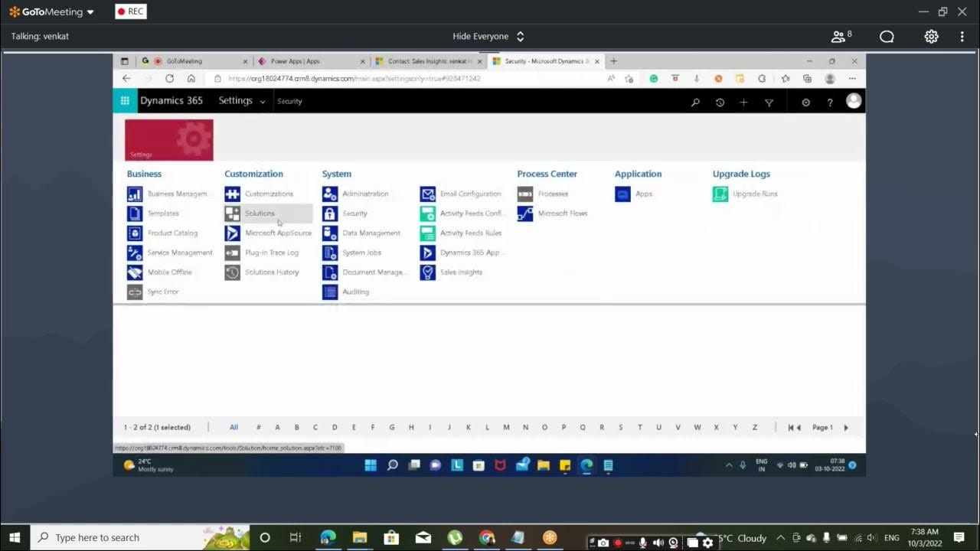
Task: Open the GoToMeeting chat bubble
Action: [x=887, y=37]
